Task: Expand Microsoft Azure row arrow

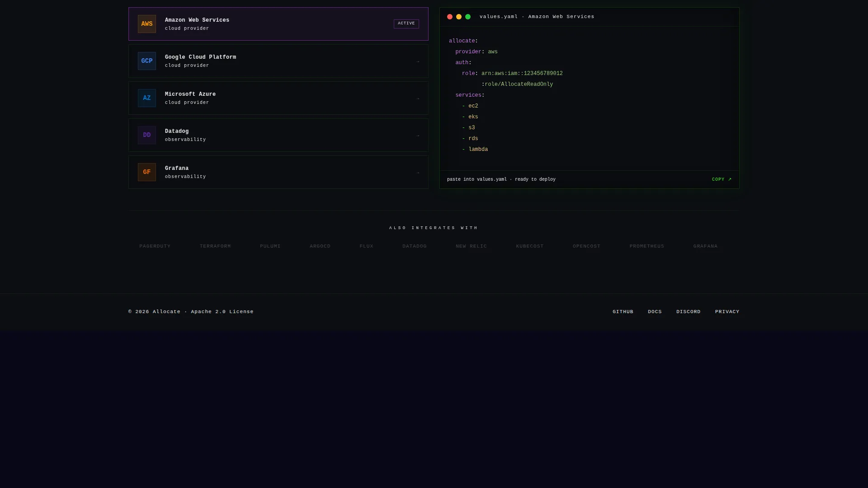Action: (x=418, y=99)
